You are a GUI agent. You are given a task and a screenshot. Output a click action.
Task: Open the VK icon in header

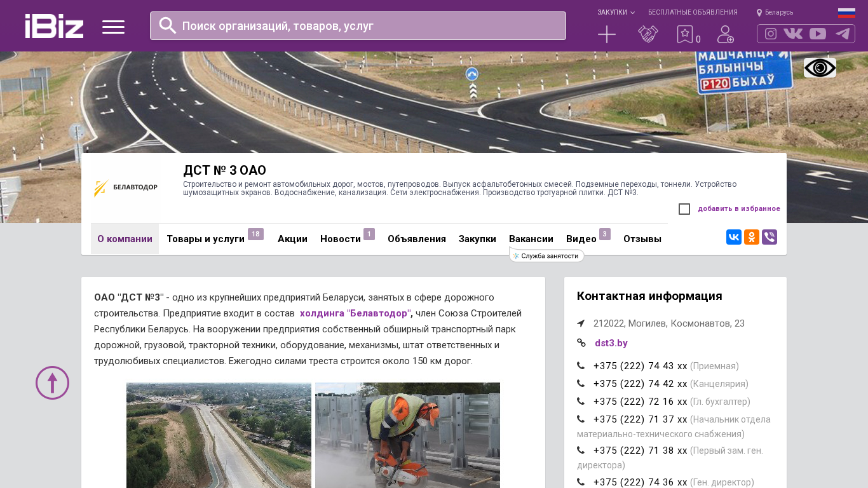[793, 34]
